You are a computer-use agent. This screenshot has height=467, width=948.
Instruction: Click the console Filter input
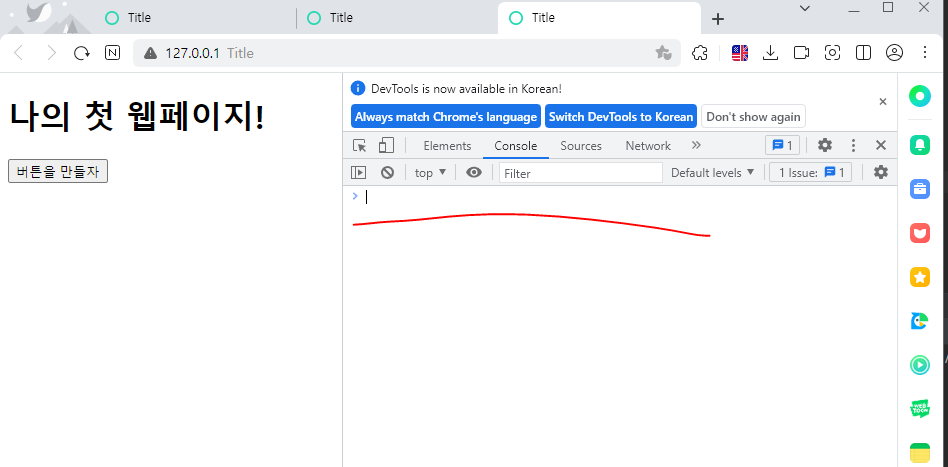(581, 173)
